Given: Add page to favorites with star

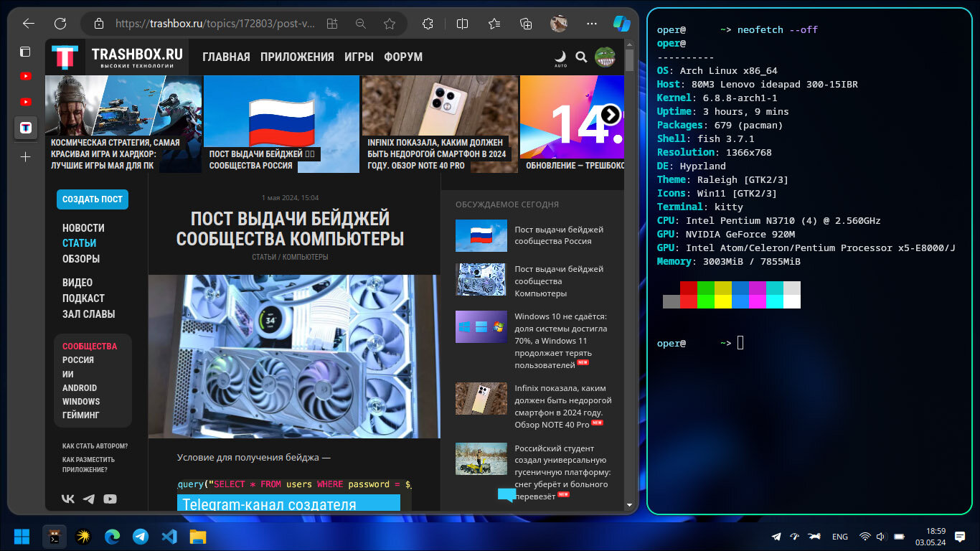Looking at the screenshot, I should coord(389,24).
